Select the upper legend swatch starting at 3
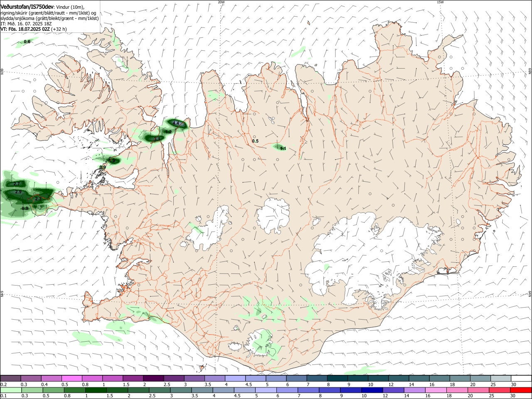 194,379
